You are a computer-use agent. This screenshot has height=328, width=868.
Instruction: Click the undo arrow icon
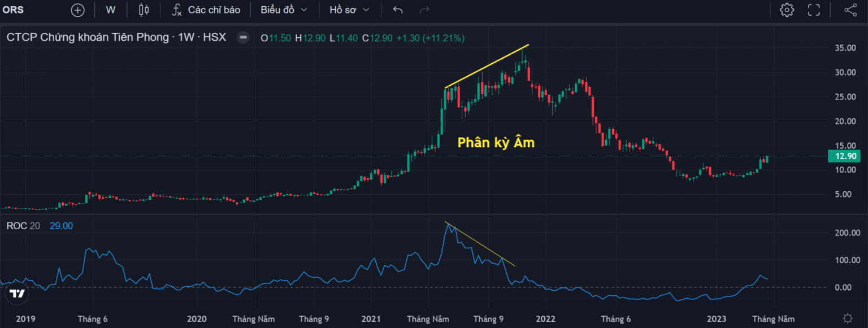click(397, 10)
